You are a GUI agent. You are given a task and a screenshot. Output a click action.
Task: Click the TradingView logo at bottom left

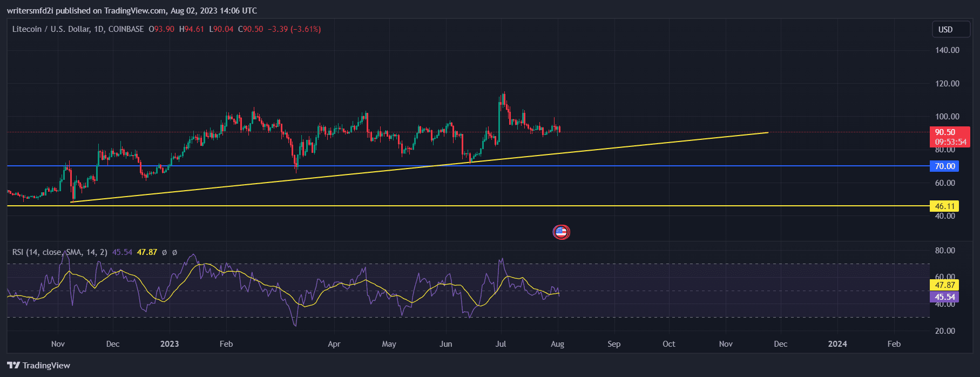point(39,366)
